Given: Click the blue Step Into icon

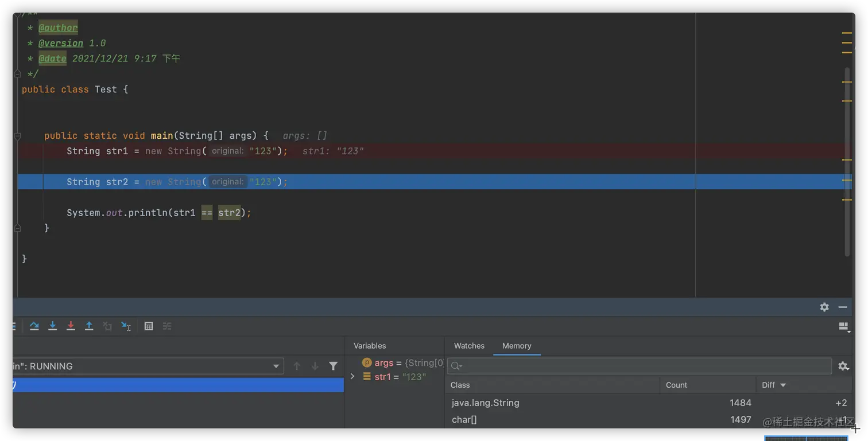Looking at the screenshot, I should [x=53, y=326].
